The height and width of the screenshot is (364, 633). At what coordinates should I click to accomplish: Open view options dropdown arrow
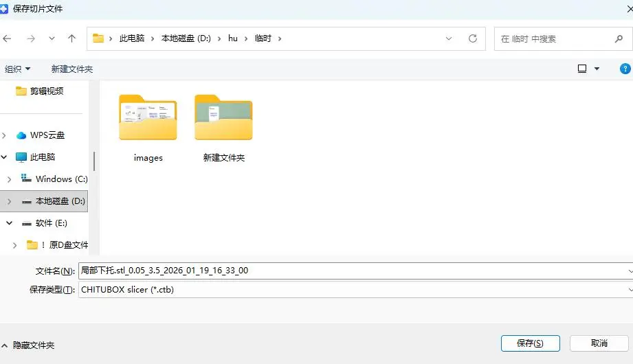point(597,69)
